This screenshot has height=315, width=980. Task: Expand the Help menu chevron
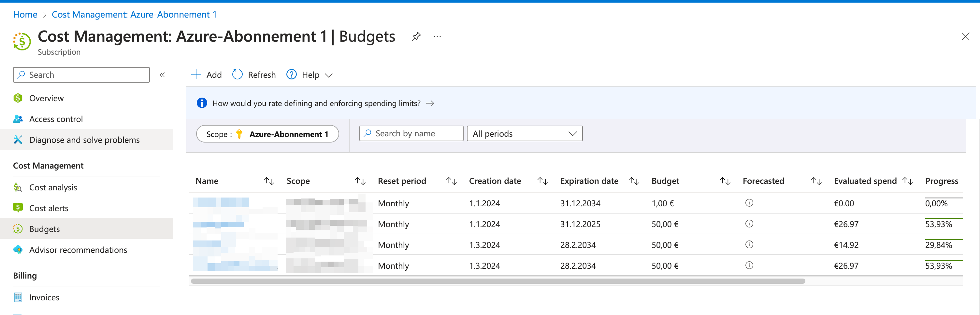coord(329,75)
